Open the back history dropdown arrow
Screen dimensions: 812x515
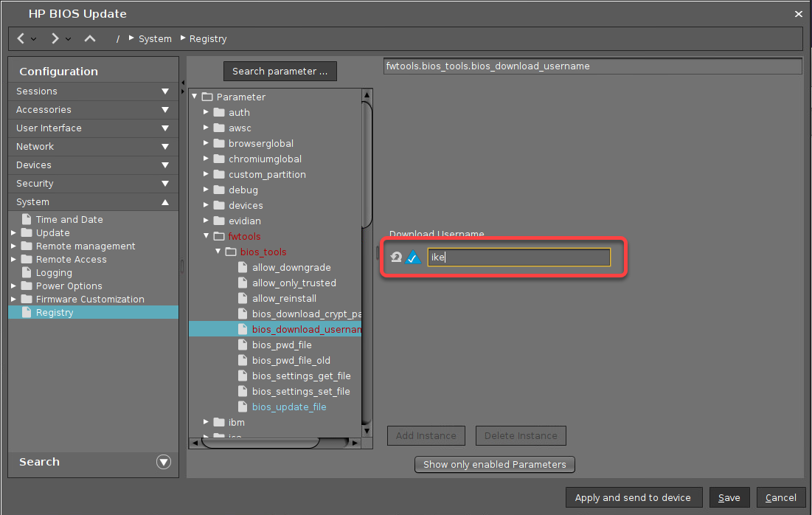[x=34, y=39]
